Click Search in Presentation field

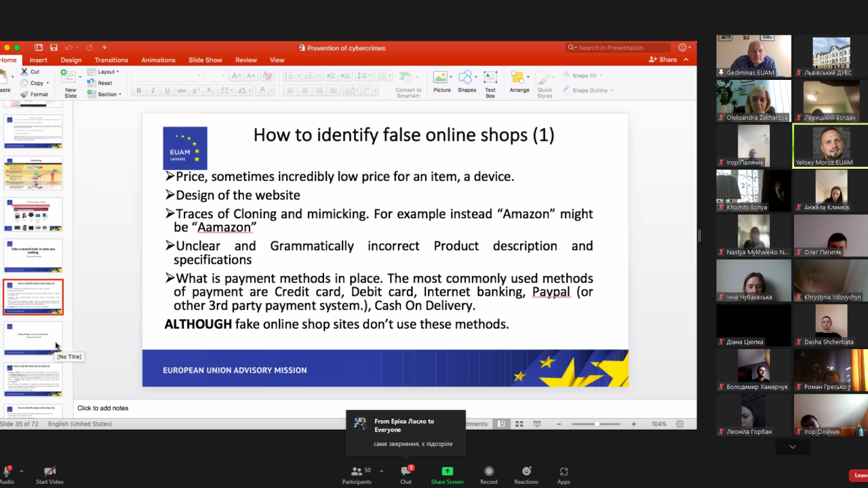tap(618, 47)
